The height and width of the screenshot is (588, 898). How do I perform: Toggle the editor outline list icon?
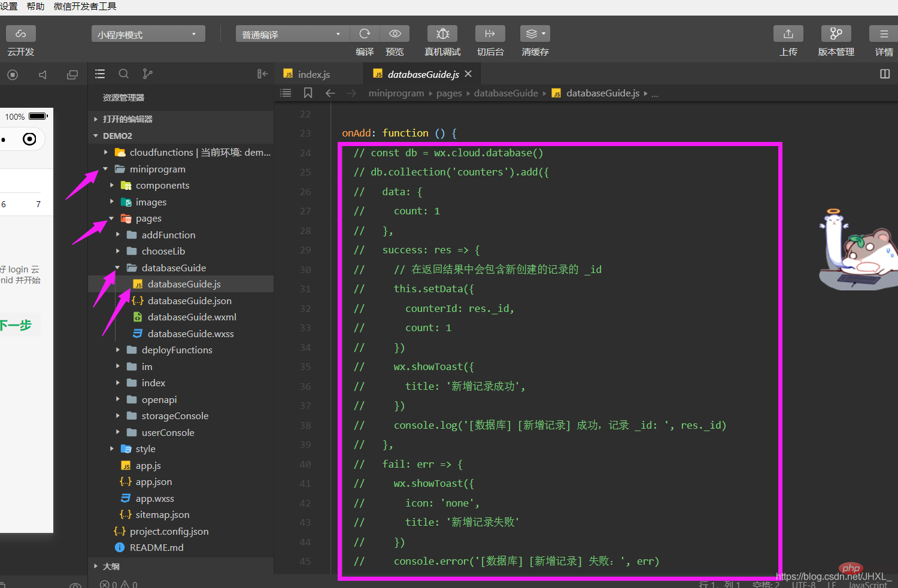(x=286, y=93)
